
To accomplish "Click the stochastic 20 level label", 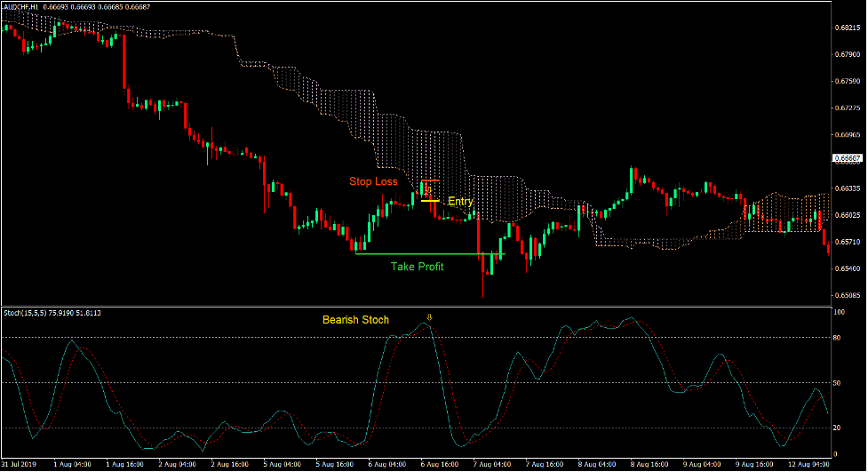I will pos(840,428).
